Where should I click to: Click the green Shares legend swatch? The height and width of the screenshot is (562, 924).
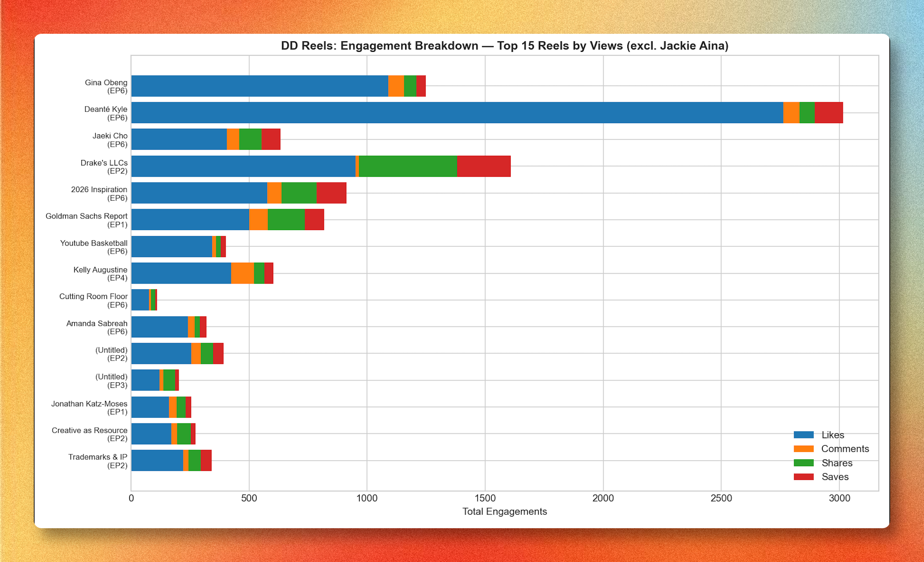point(803,463)
